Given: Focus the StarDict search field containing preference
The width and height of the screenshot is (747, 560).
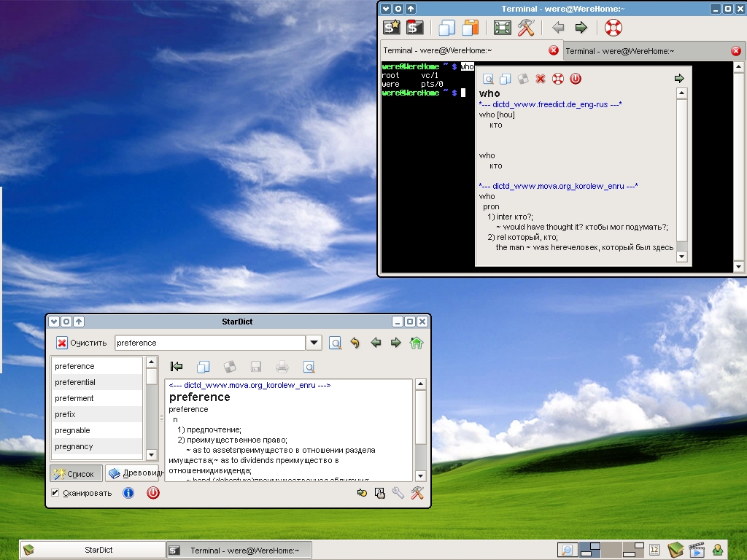Looking at the screenshot, I should click(210, 343).
